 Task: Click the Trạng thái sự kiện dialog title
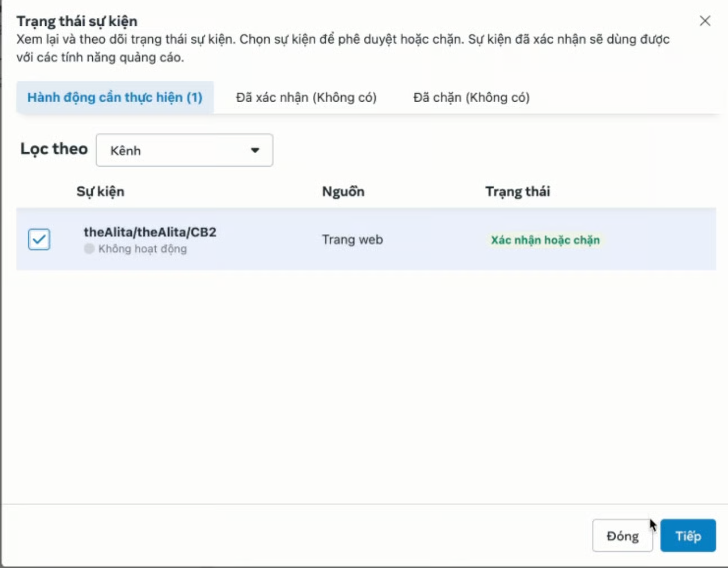pos(77,21)
